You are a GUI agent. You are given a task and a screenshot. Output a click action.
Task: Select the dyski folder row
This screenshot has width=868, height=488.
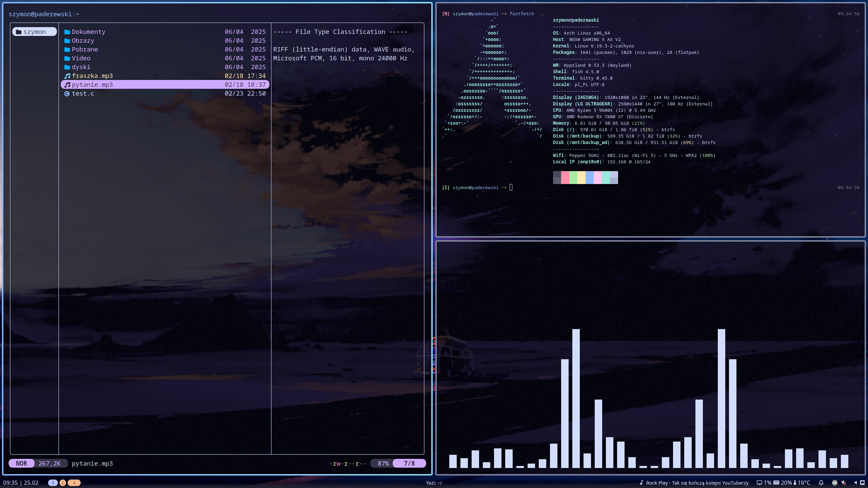[165, 67]
